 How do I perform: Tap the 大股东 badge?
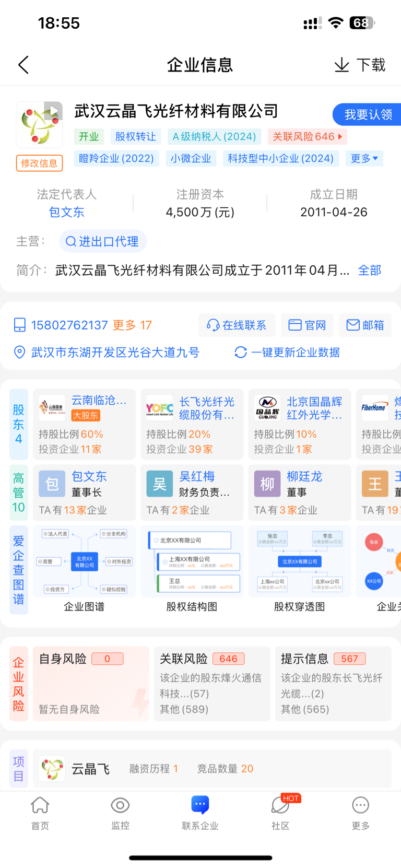(86, 416)
